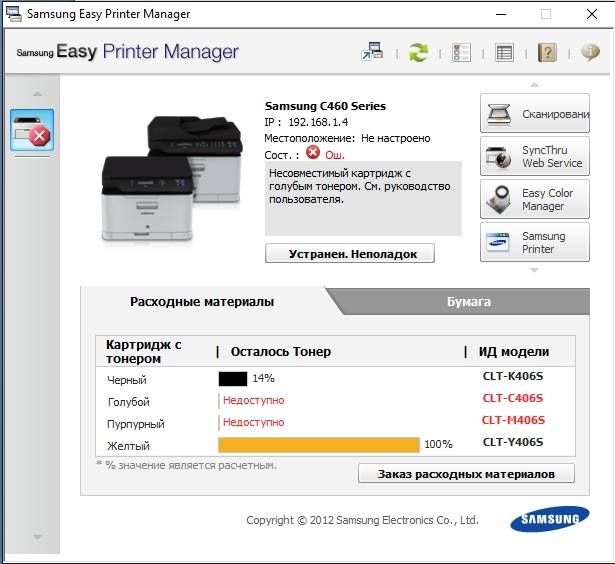Launch SyncThru Web Service

[535, 157]
